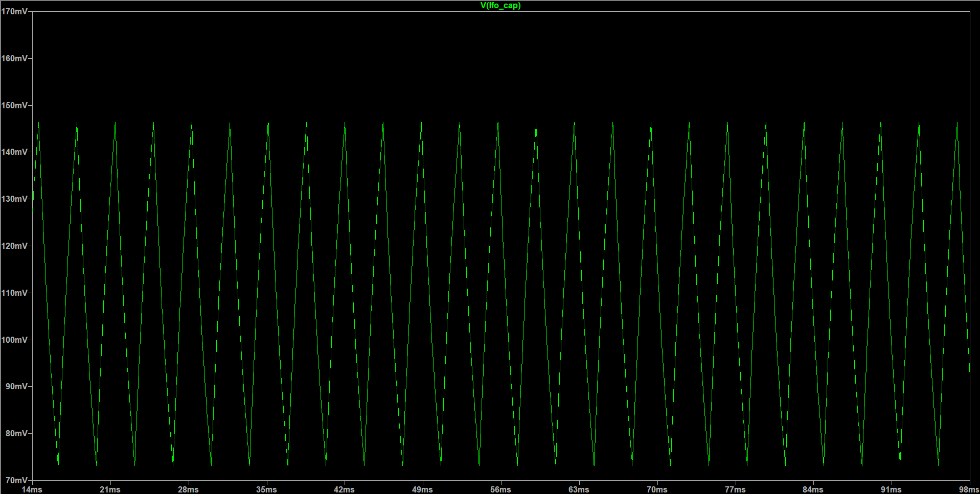Click the 70ms time axis label
This screenshot has width=980, height=494.
click(x=657, y=489)
